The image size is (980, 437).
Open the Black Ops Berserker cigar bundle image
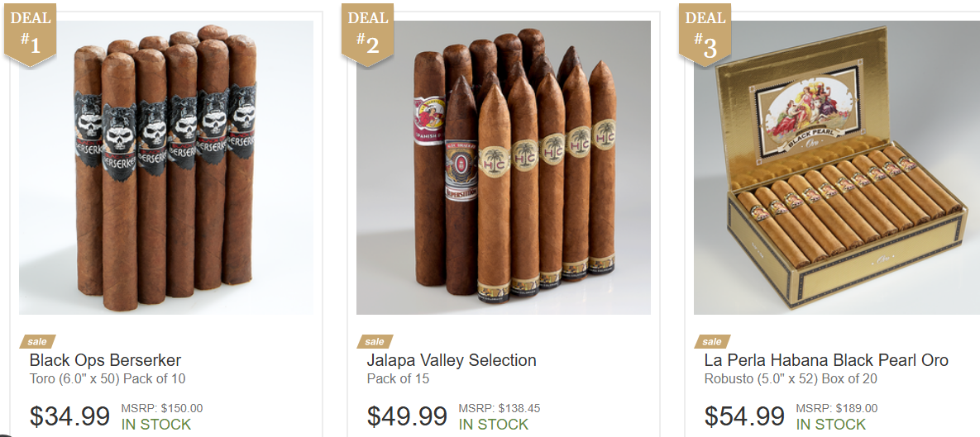pos(166,168)
